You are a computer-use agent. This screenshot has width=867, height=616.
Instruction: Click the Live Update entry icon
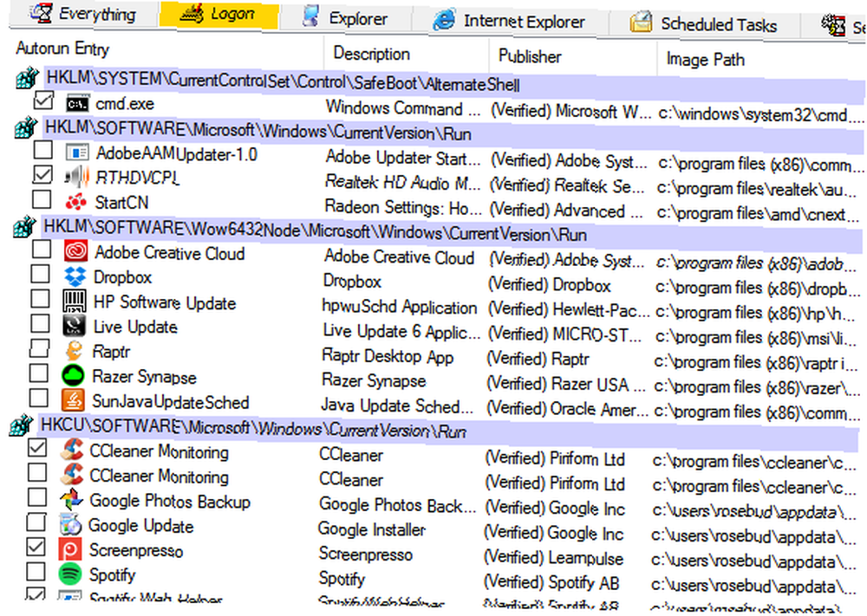74,326
